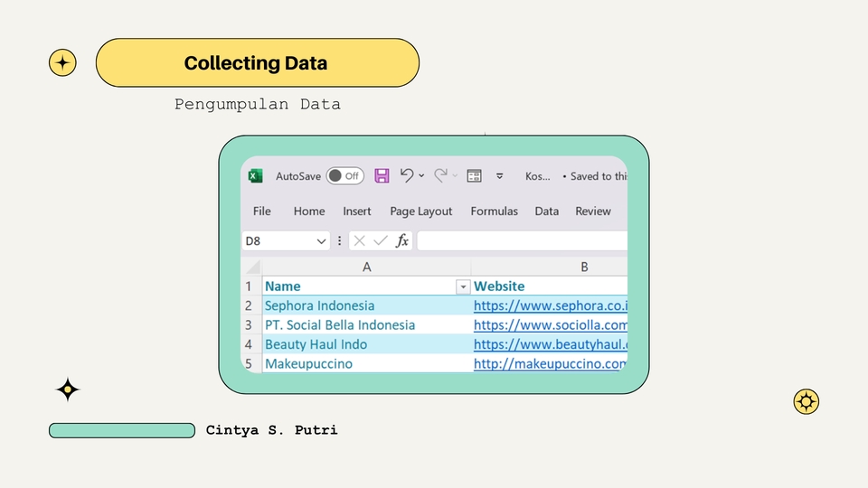Viewport: 868px width, 488px height.
Task: Open the makeupuccino.com hyperlink
Action: coord(550,363)
